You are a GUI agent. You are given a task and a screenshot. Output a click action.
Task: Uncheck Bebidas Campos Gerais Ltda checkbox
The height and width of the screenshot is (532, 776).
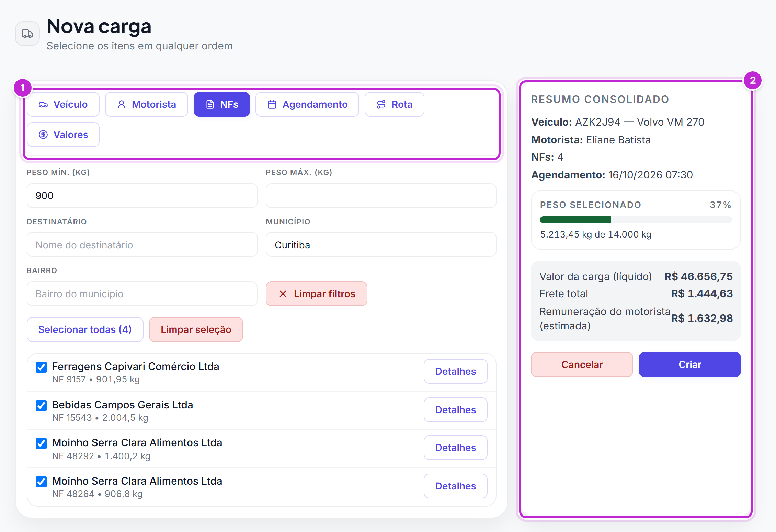tap(41, 406)
